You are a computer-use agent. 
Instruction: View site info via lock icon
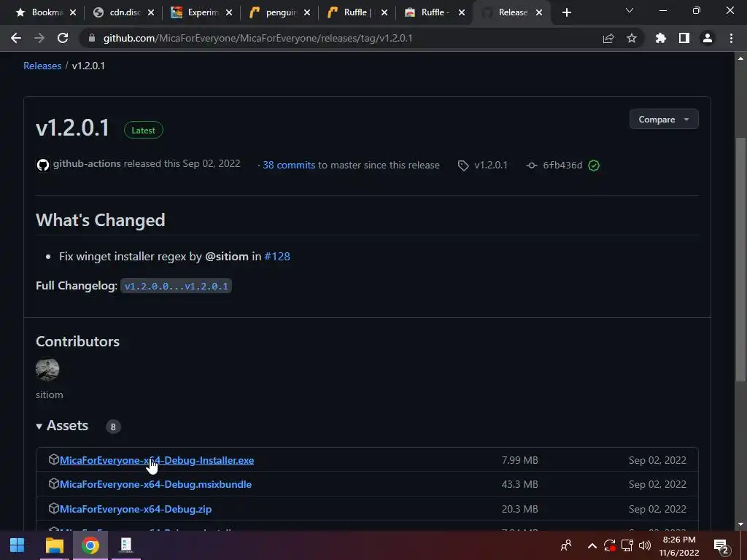coord(92,38)
